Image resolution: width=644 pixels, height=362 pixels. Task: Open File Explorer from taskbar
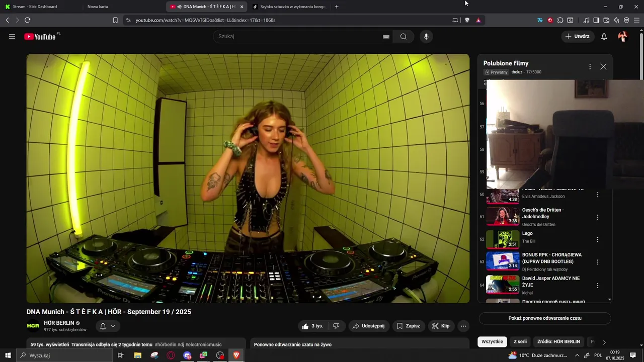coord(137,355)
